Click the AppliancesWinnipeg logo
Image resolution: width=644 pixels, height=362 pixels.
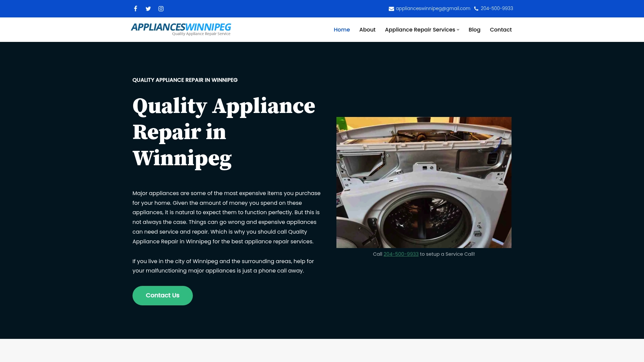[181, 29]
